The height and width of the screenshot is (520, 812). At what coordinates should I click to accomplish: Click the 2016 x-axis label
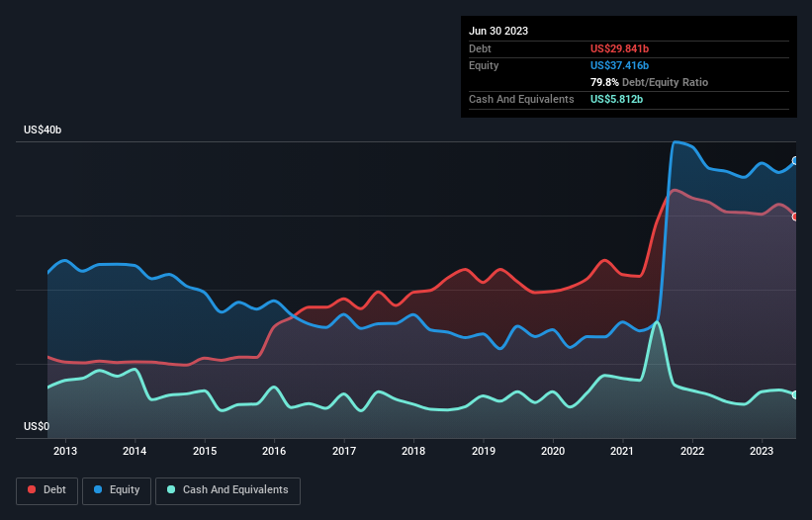274,451
